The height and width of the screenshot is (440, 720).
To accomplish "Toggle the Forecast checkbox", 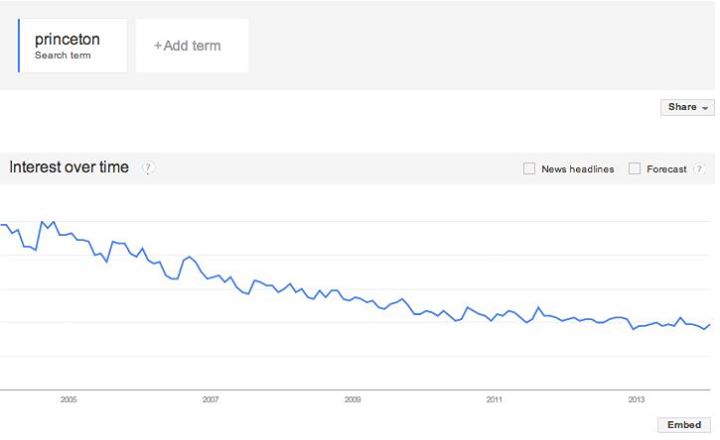I will (634, 169).
